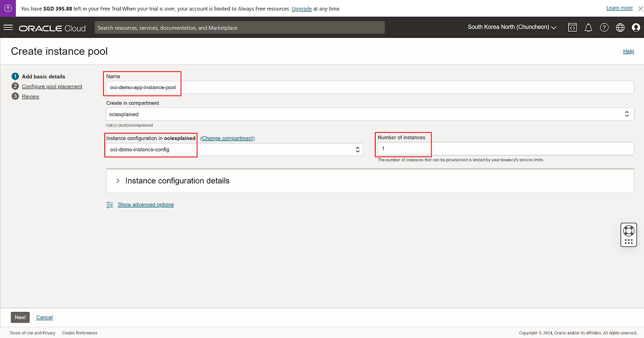Click the Number of instances field

[x=505, y=149]
